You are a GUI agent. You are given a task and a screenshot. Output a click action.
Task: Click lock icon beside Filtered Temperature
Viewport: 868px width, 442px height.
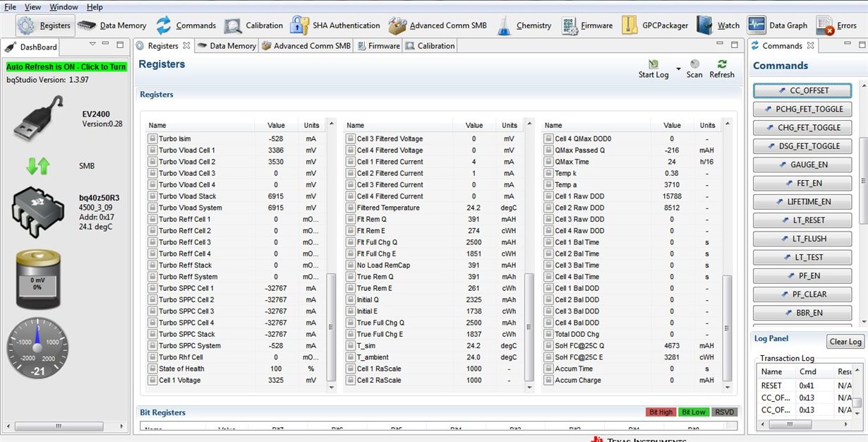tap(350, 208)
